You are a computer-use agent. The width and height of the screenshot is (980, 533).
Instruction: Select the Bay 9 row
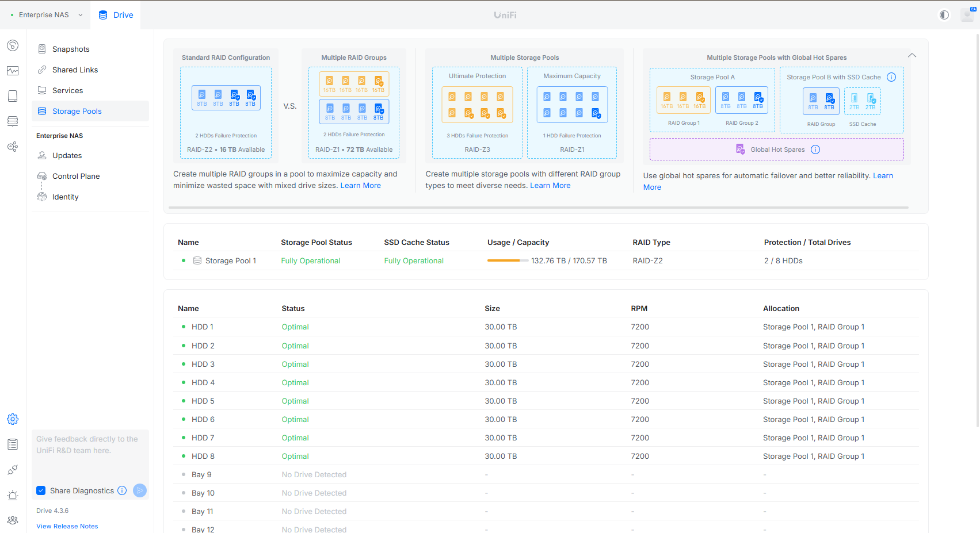point(546,474)
